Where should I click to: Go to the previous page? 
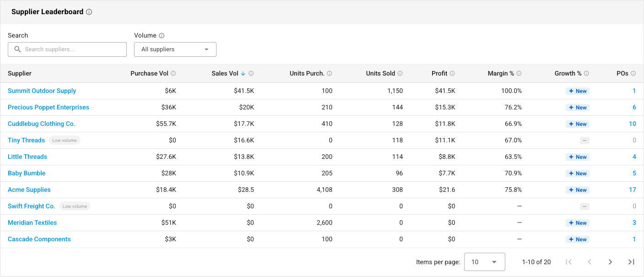(590, 262)
